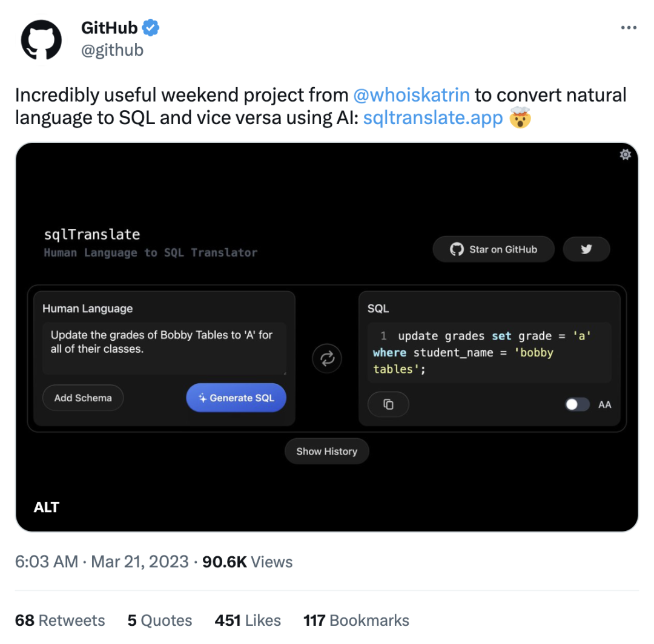654x644 pixels.
Task: Open the tweet's three-dot more menu
Action: pyautogui.click(x=629, y=28)
